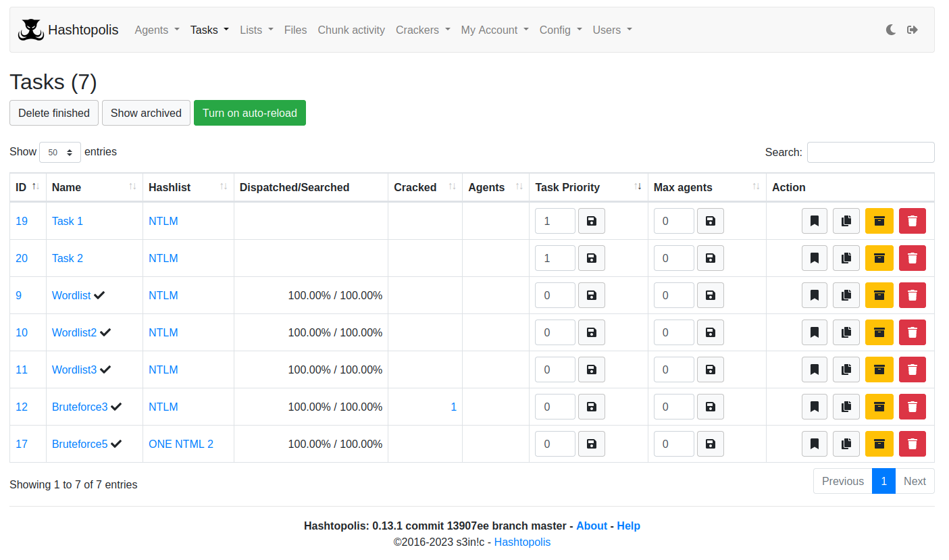Copy Bruteforce5 task with copy icon
The width and height of the screenshot is (949, 560).
(846, 444)
